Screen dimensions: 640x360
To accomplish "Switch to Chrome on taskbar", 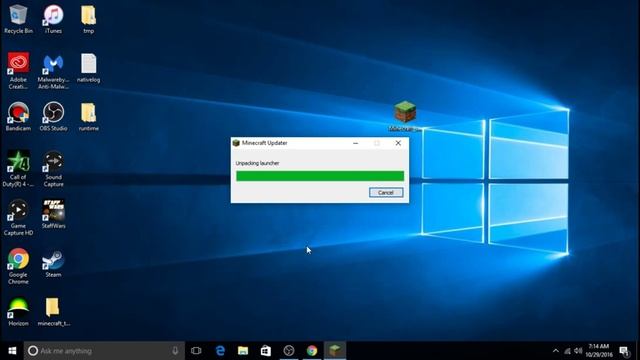I will pyautogui.click(x=312, y=351).
